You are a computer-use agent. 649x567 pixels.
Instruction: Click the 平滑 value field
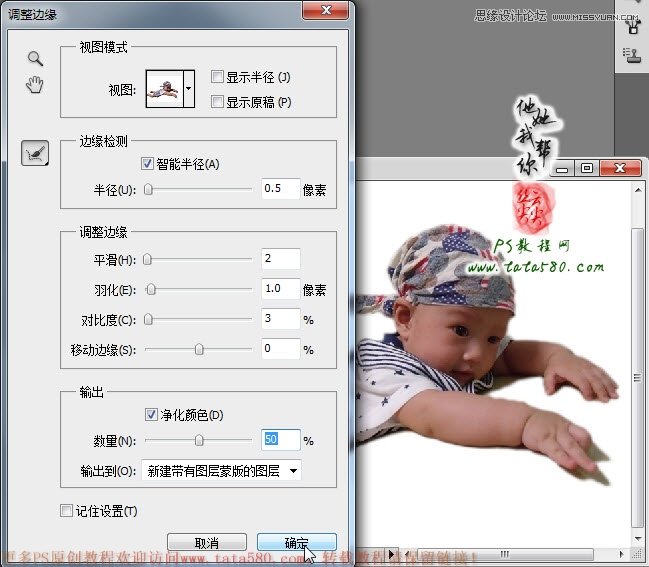tap(281, 259)
